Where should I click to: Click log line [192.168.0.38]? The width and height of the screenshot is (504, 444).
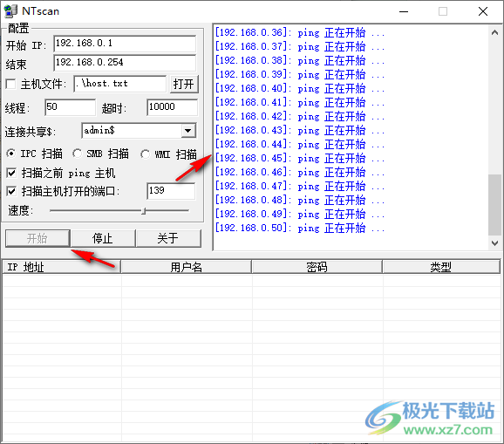click(300, 61)
